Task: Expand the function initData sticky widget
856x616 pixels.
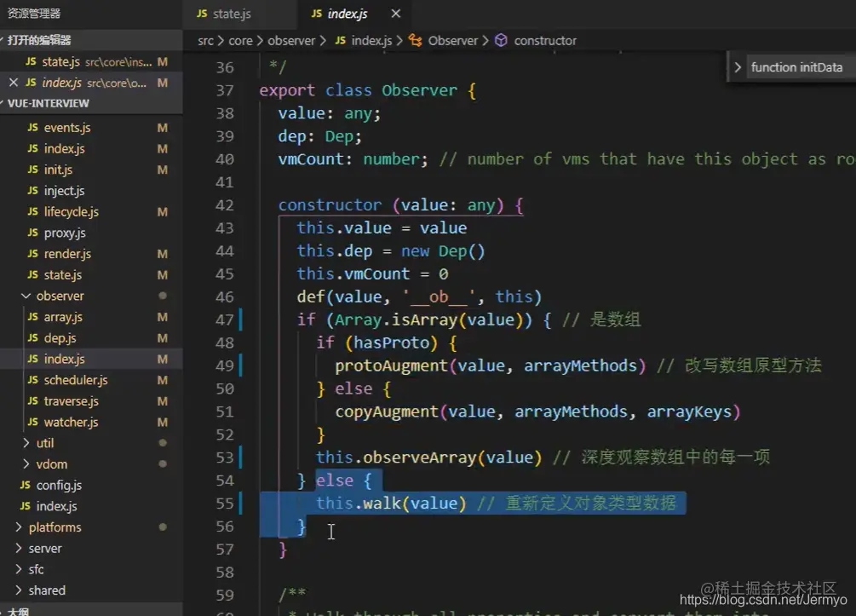Action: pos(738,67)
